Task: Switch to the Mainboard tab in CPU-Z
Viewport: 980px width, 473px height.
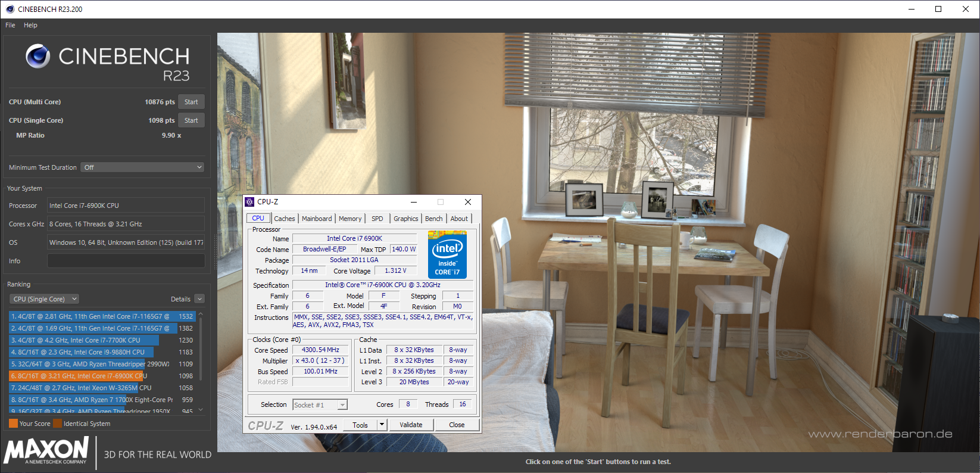Action: click(x=317, y=219)
